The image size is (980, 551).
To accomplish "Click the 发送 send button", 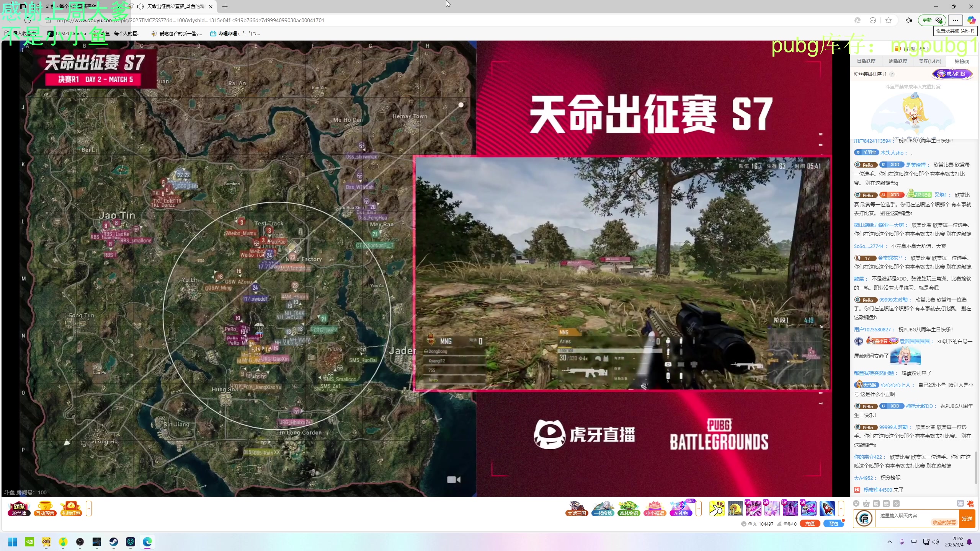I will pos(967,519).
